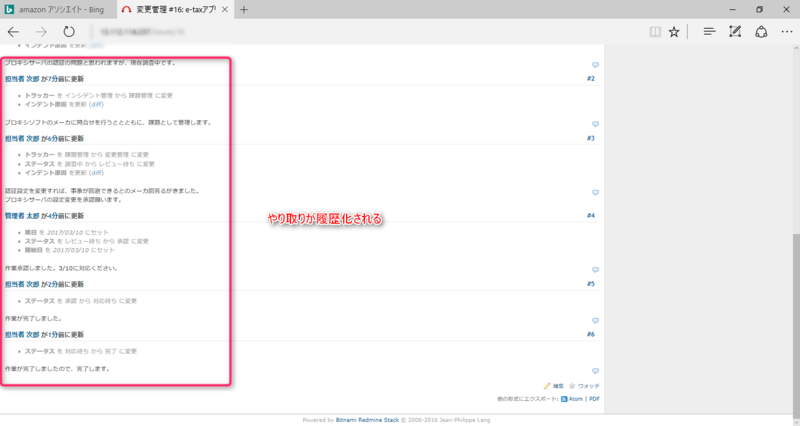Screen dimensions: 800x426
Task: Open 担当者 次郎 link updated 6分前
Action: 22,139
